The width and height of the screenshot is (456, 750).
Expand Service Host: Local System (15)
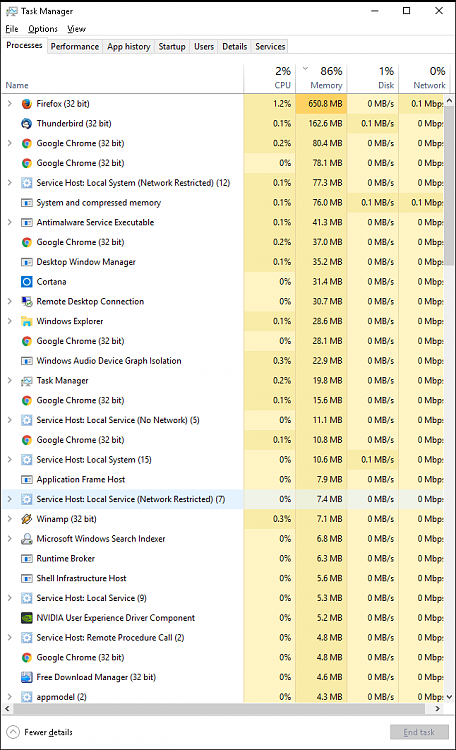10,460
